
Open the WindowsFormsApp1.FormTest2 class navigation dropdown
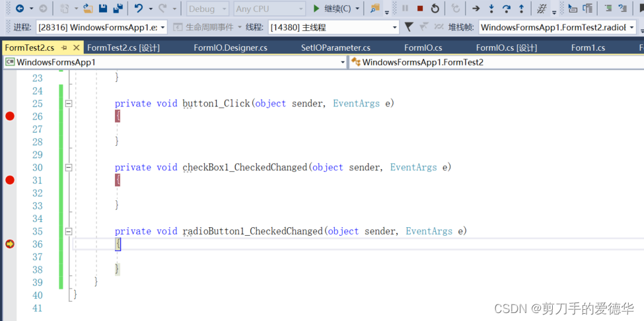click(496, 62)
